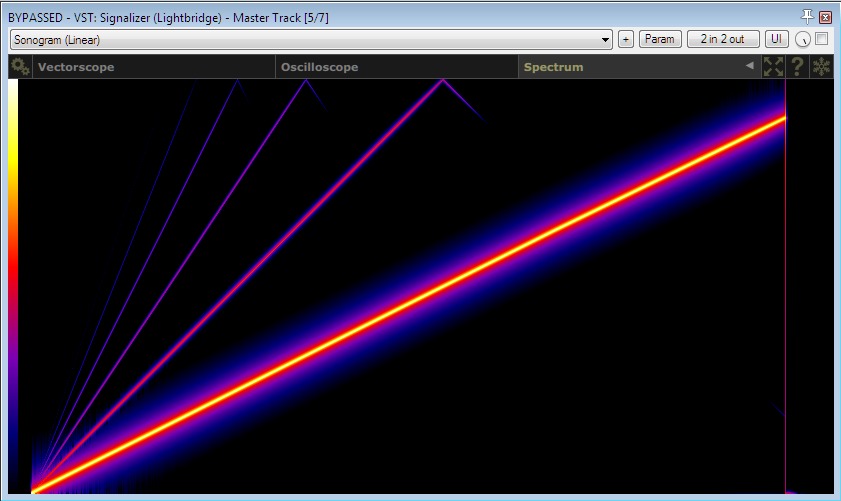This screenshot has height=501, width=841.
Task: Toggle the bypass checkbox in the top right
Action: (x=822, y=39)
